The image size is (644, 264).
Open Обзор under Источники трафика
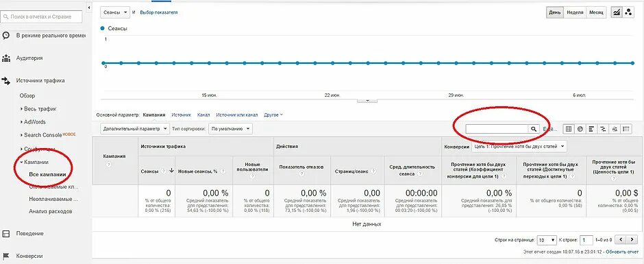click(x=27, y=95)
